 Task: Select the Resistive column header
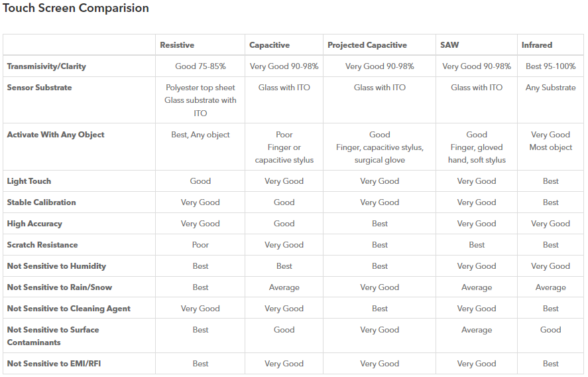pos(177,45)
